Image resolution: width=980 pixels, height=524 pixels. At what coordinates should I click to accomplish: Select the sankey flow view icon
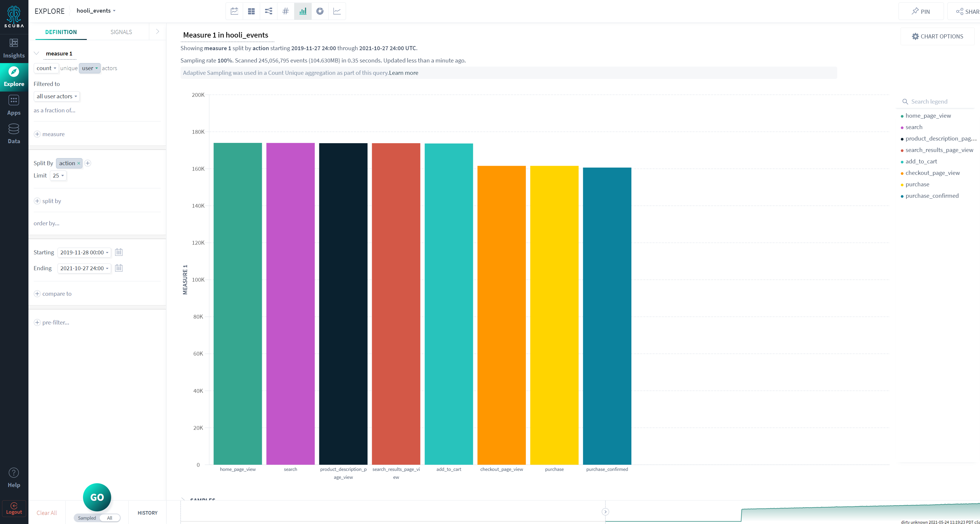pyautogui.click(x=269, y=11)
